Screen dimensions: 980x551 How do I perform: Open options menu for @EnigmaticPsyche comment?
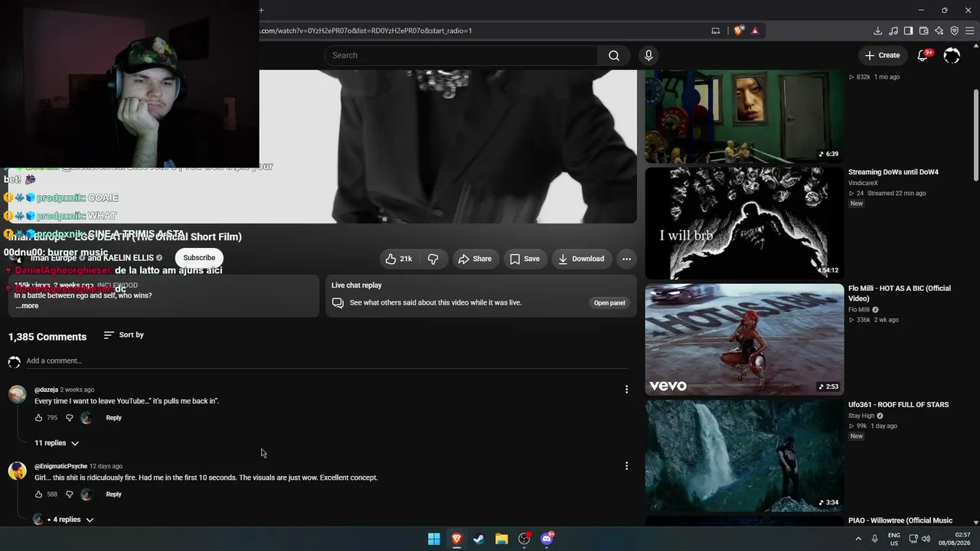(x=626, y=466)
